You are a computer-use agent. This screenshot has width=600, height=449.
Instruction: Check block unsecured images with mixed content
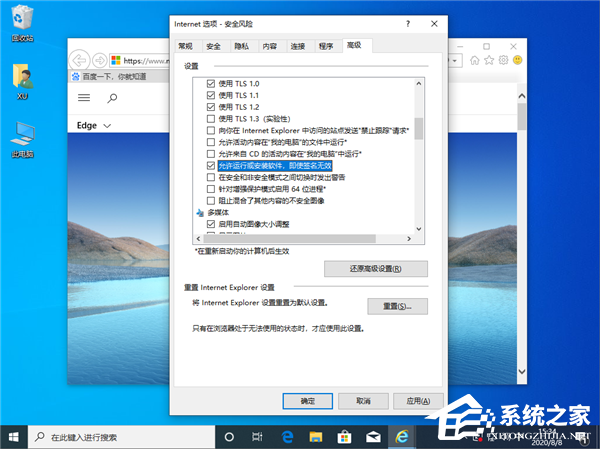(211, 201)
